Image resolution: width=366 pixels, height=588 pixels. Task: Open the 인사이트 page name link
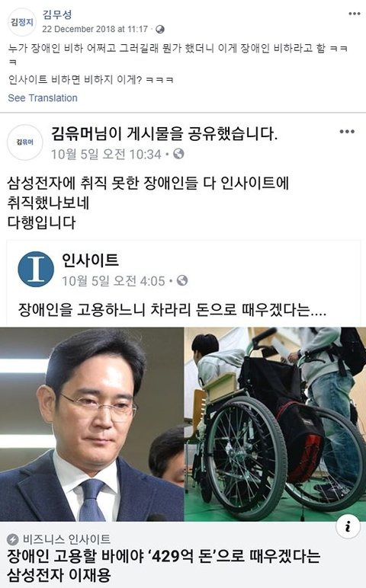coord(90,260)
